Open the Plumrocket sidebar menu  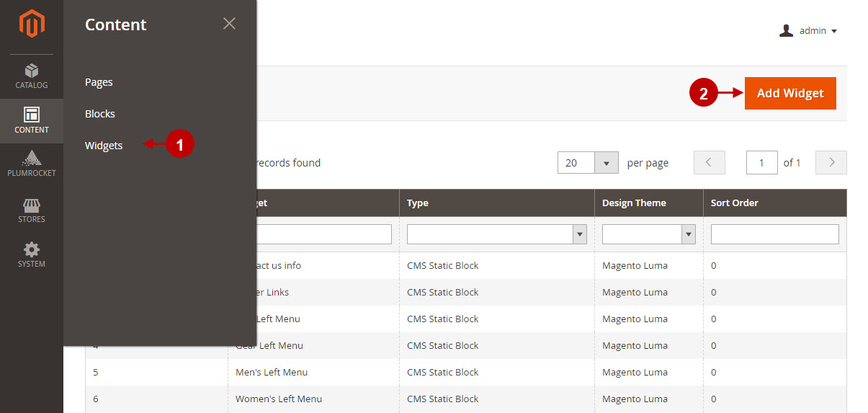[32, 164]
